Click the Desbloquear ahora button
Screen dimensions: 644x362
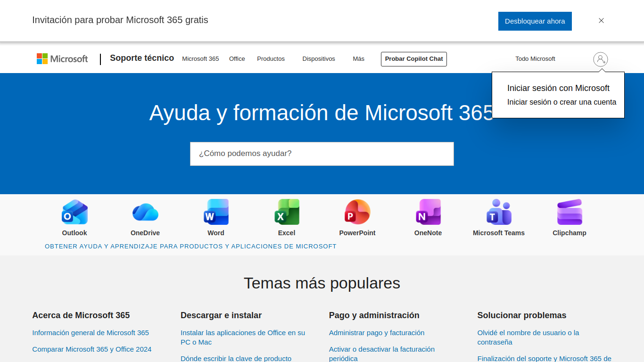click(535, 21)
